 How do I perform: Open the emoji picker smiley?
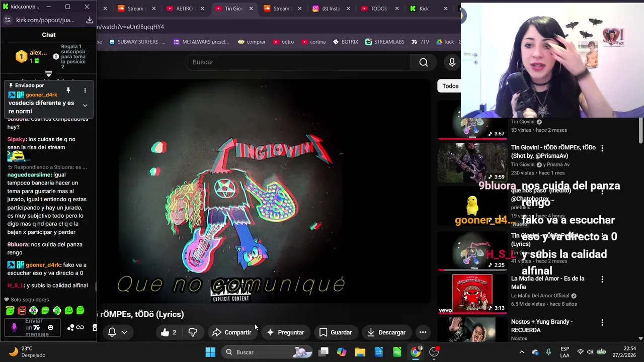[x=50, y=328]
